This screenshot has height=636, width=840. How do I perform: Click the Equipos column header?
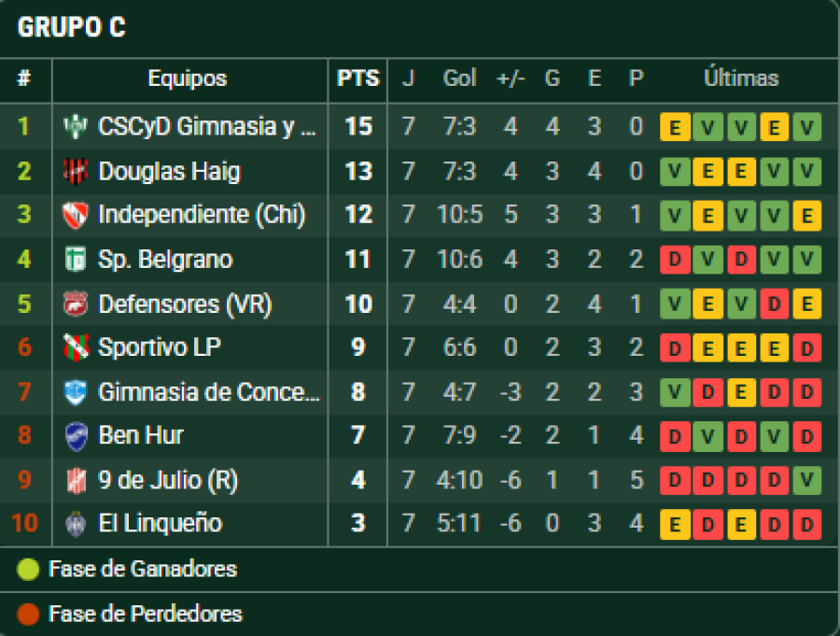coord(187,78)
